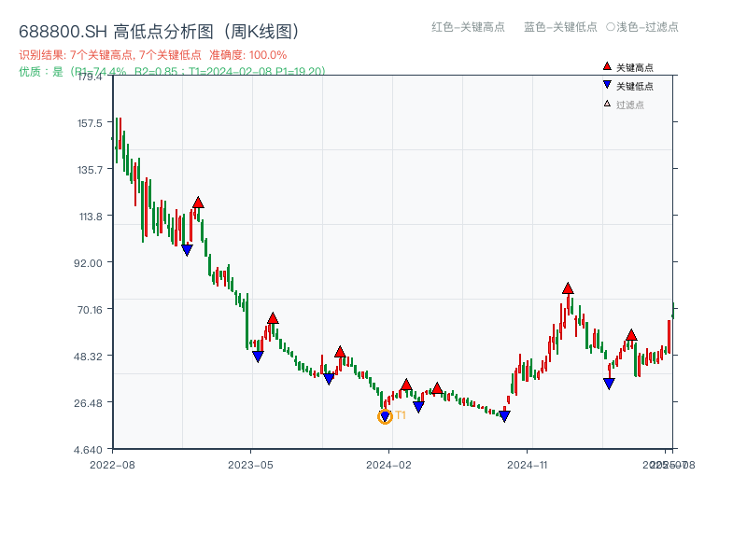Select the blue 关键低点 triangle legend icon
The image size is (747, 560).
[x=605, y=82]
